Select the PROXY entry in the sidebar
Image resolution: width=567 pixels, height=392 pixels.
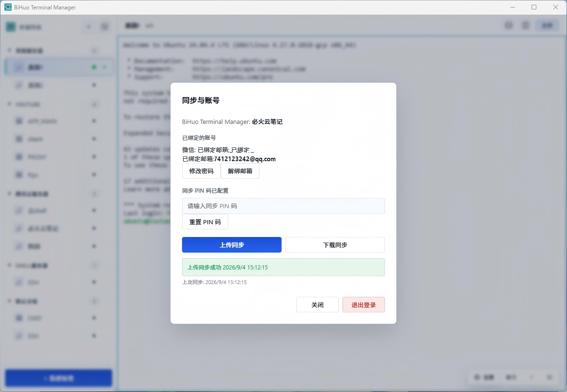[x=59, y=157]
